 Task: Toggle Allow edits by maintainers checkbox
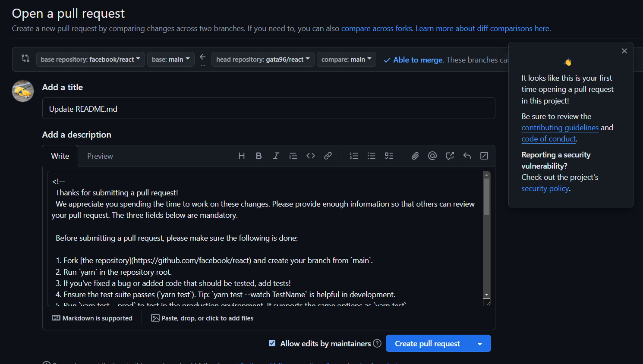(x=272, y=343)
